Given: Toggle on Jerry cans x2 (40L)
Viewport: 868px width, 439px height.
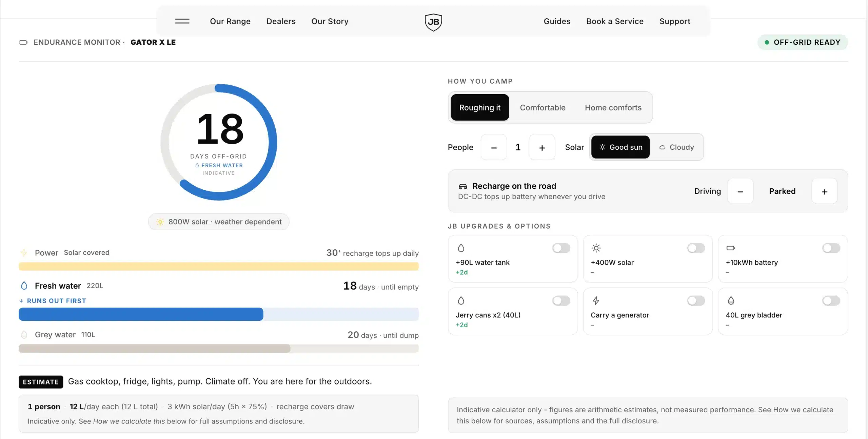Looking at the screenshot, I should (x=561, y=300).
